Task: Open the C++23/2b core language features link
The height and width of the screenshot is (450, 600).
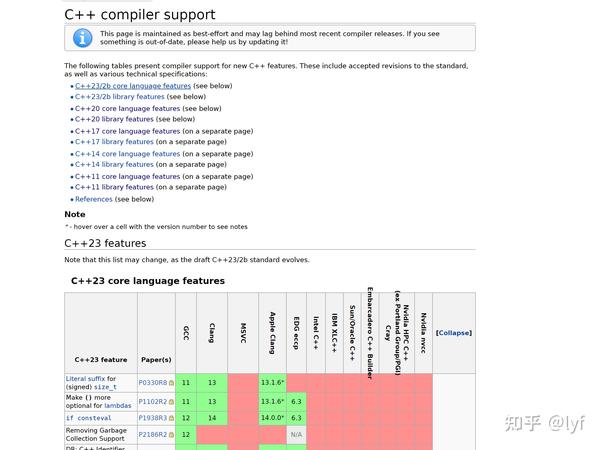Action: 132,86
